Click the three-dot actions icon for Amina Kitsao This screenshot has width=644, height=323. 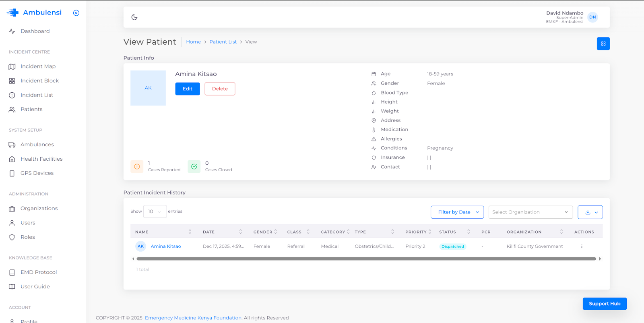582,246
